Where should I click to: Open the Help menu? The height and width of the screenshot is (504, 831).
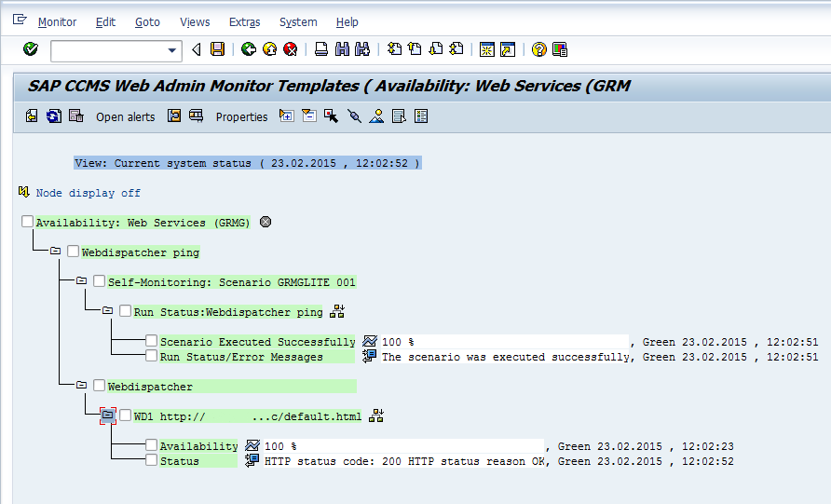click(347, 22)
